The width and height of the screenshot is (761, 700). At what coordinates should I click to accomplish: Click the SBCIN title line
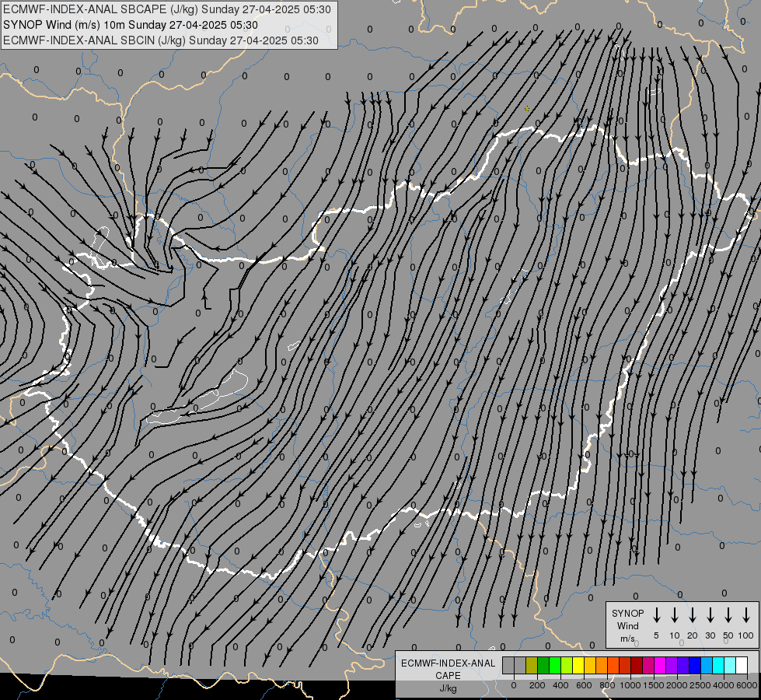[161, 40]
